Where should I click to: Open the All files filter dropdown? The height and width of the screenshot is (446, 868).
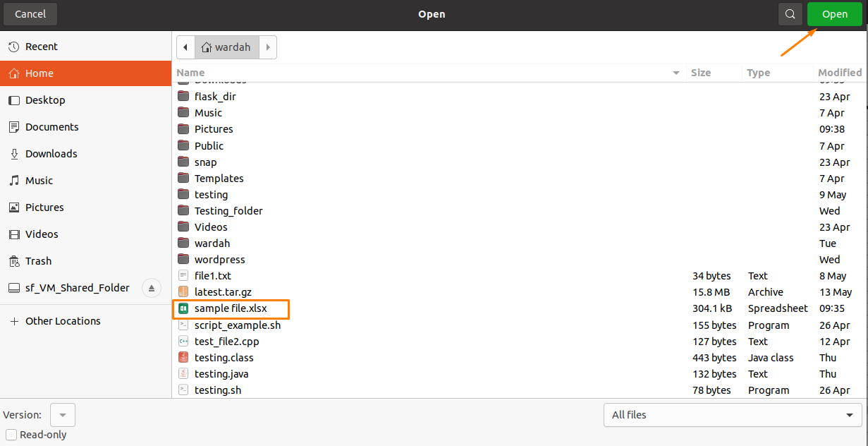pyautogui.click(x=733, y=415)
